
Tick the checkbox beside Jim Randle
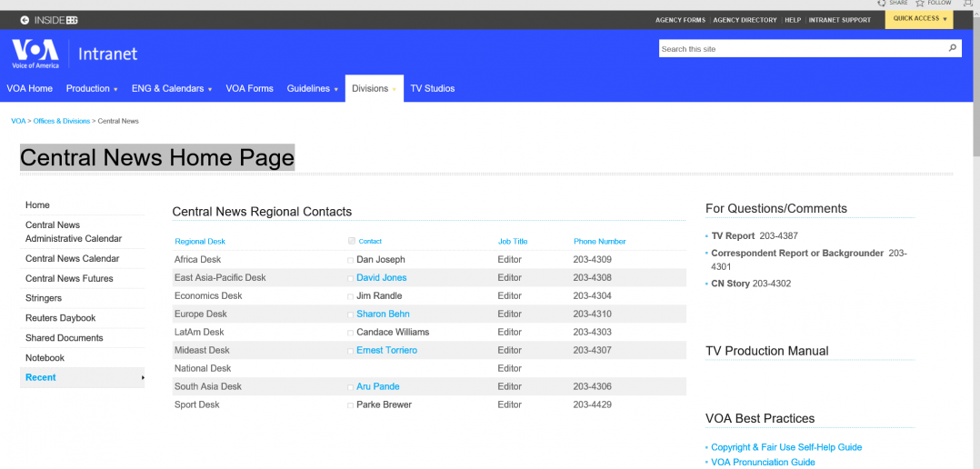(x=351, y=296)
